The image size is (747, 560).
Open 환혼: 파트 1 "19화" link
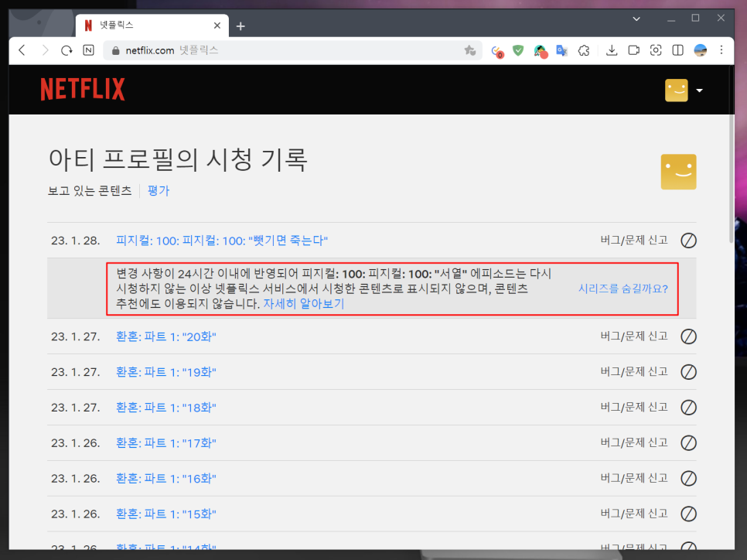coord(165,372)
